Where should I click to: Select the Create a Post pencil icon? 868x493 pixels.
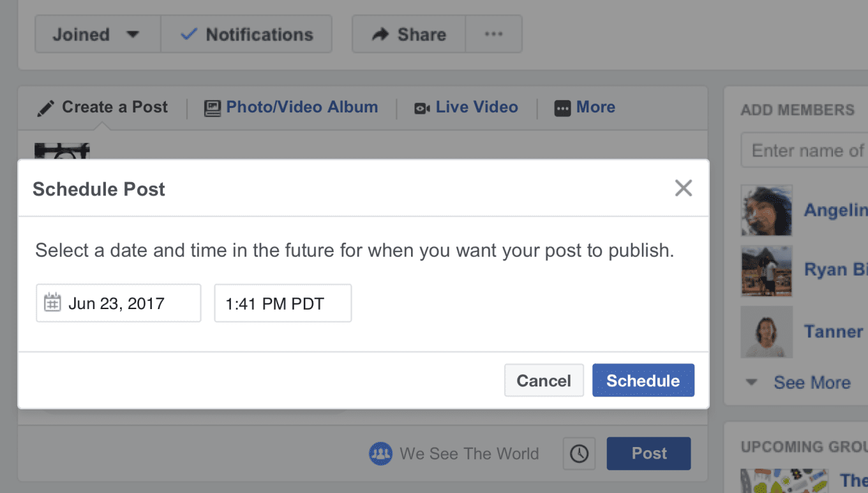click(46, 107)
